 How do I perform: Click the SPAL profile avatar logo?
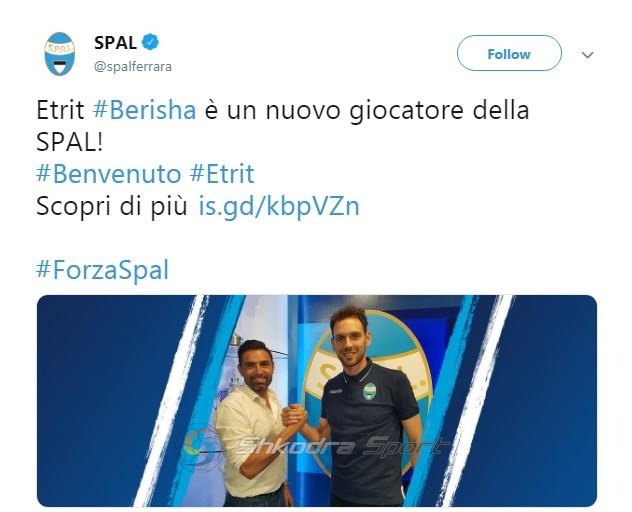coord(59,54)
